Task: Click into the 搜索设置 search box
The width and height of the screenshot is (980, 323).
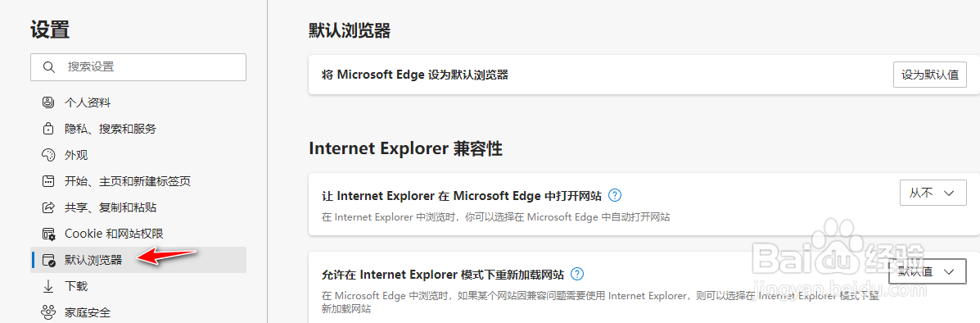Action: coord(138,67)
